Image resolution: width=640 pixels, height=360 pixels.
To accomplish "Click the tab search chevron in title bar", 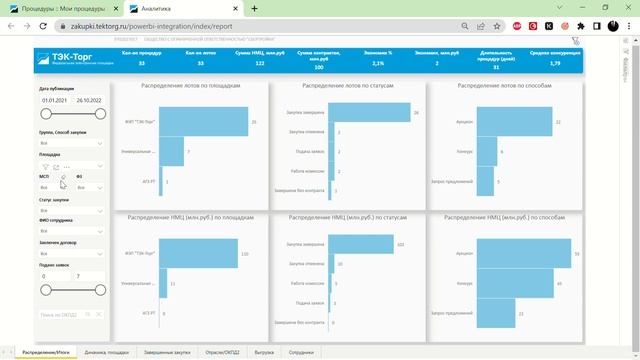I will pos(560,7).
